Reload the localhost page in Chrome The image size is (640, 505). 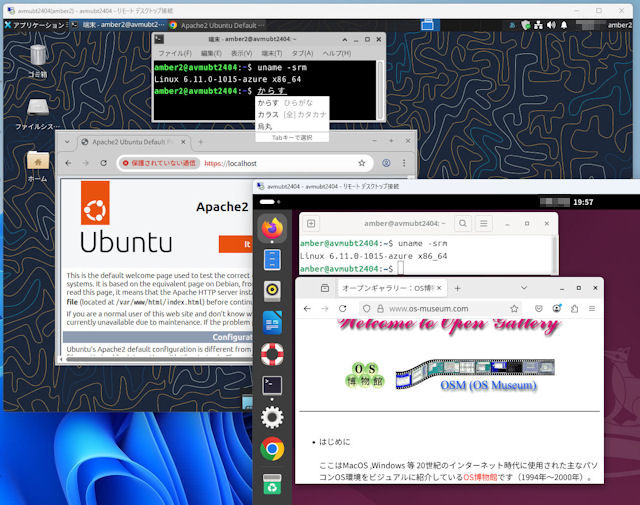coord(104,163)
